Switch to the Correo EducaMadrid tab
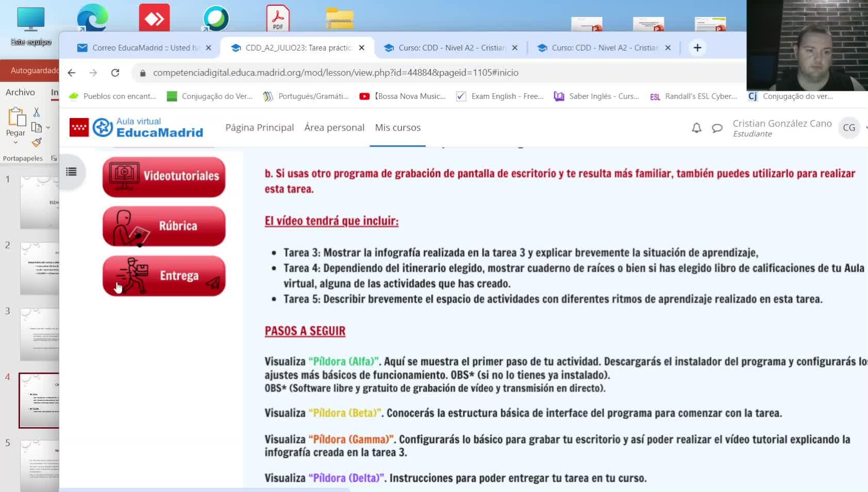This screenshot has width=868, height=492. 139,47
